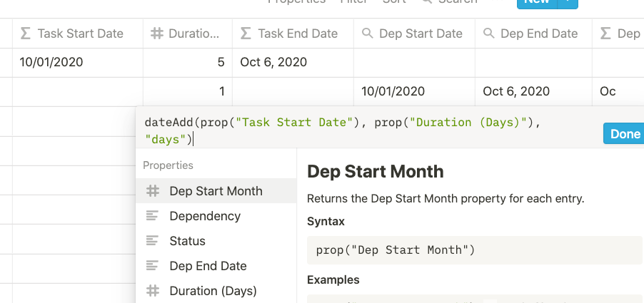Click the hash icon in Duration column header

coord(156,34)
